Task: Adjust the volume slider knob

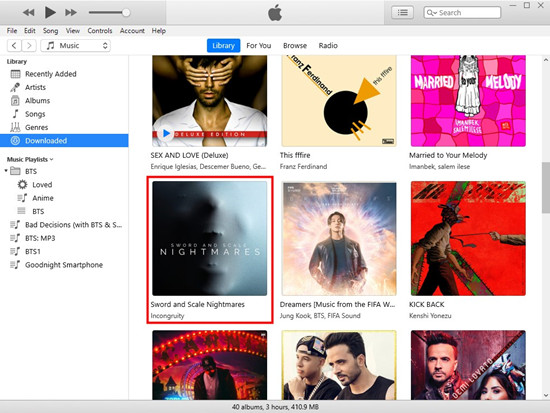Action: (x=126, y=13)
